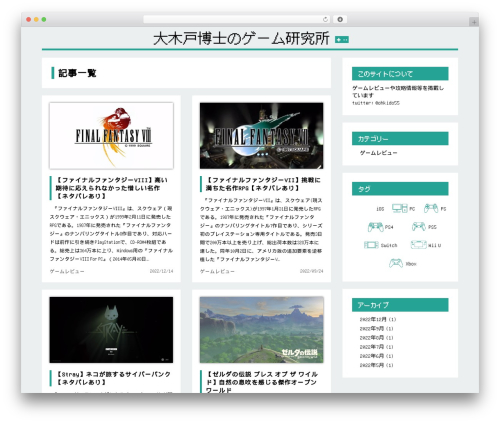Click the PC desktop computer tag icon
Screen dimensions: 500x423
[399, 208]
